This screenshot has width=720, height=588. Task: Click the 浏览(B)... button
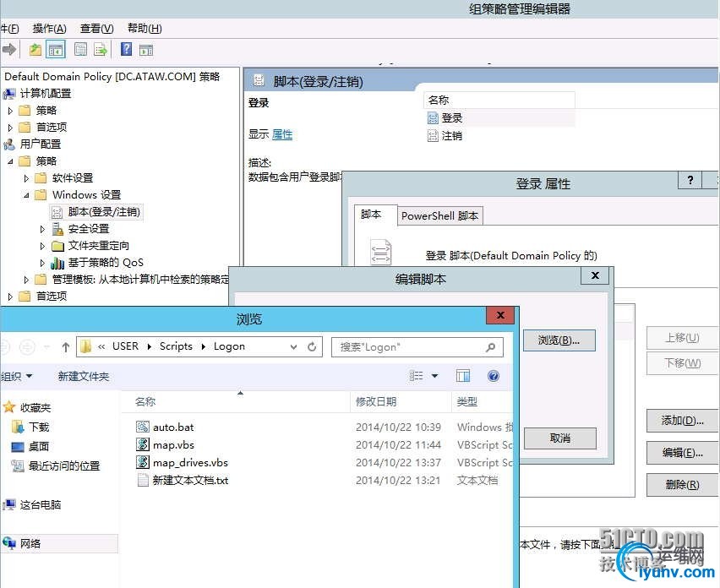tap(559, 340)
